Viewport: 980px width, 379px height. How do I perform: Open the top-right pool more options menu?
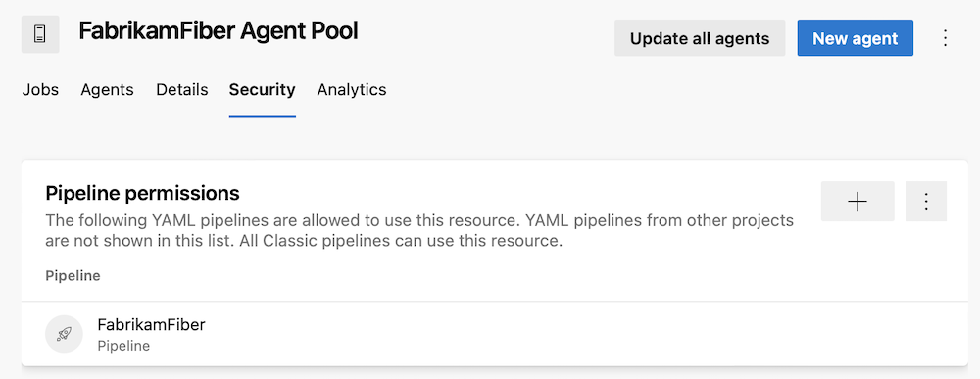[x=945, y=38]
